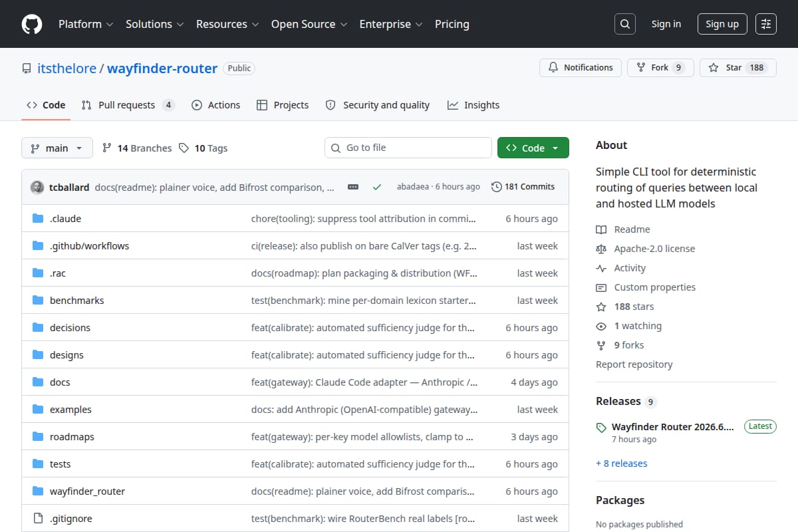View the 14 Branches link

tap(137, 148)
